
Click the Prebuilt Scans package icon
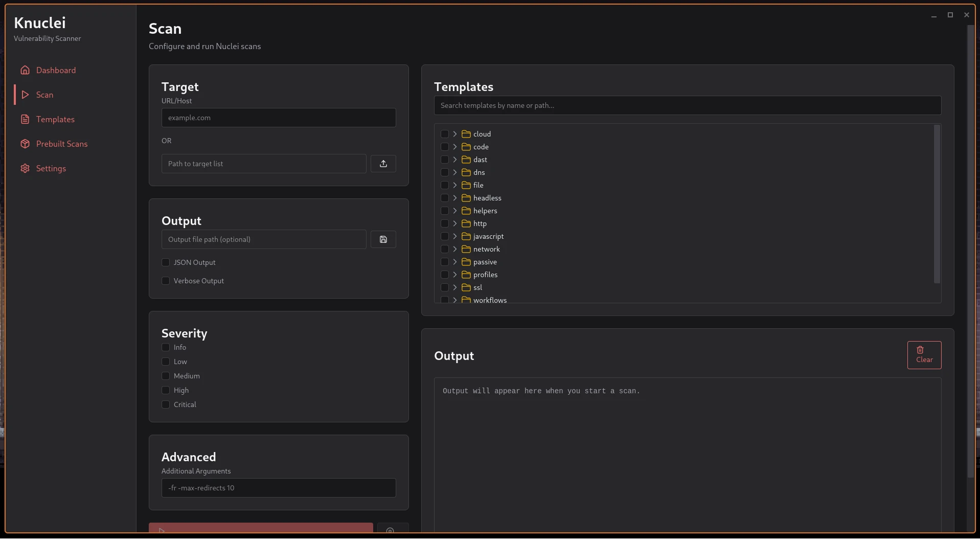(x=25, y=144)
